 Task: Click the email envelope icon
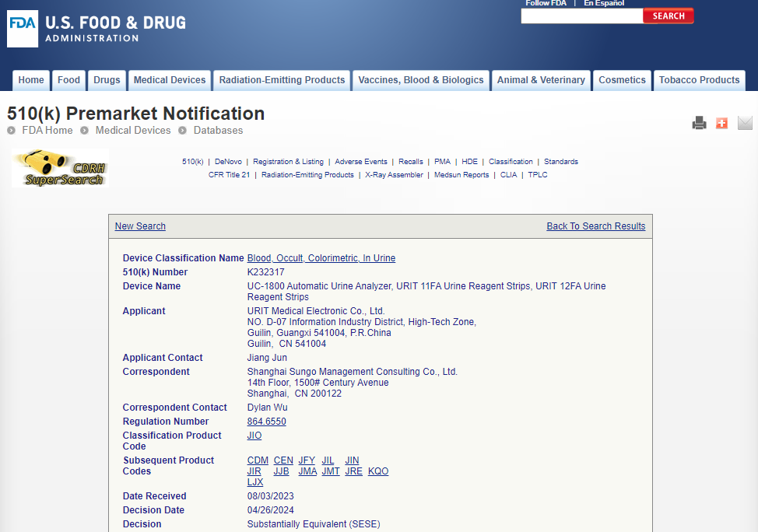(x=745, y=123)
